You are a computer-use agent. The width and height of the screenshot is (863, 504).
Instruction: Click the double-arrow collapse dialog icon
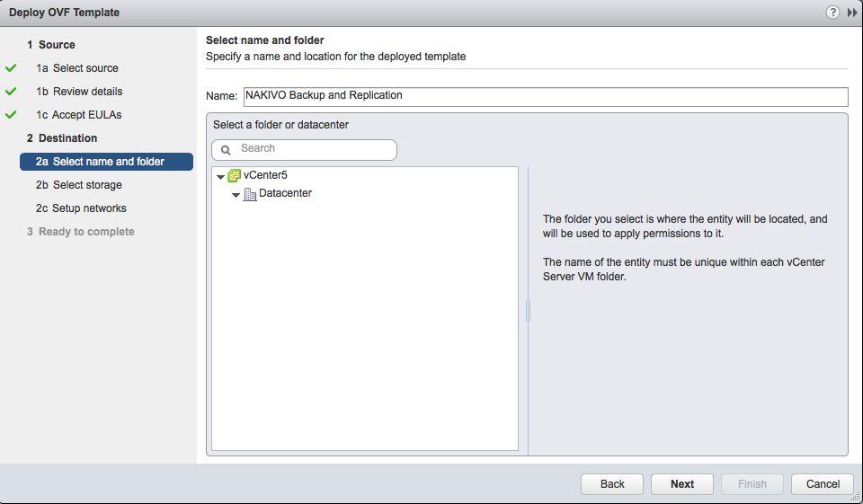click(852, 13)
